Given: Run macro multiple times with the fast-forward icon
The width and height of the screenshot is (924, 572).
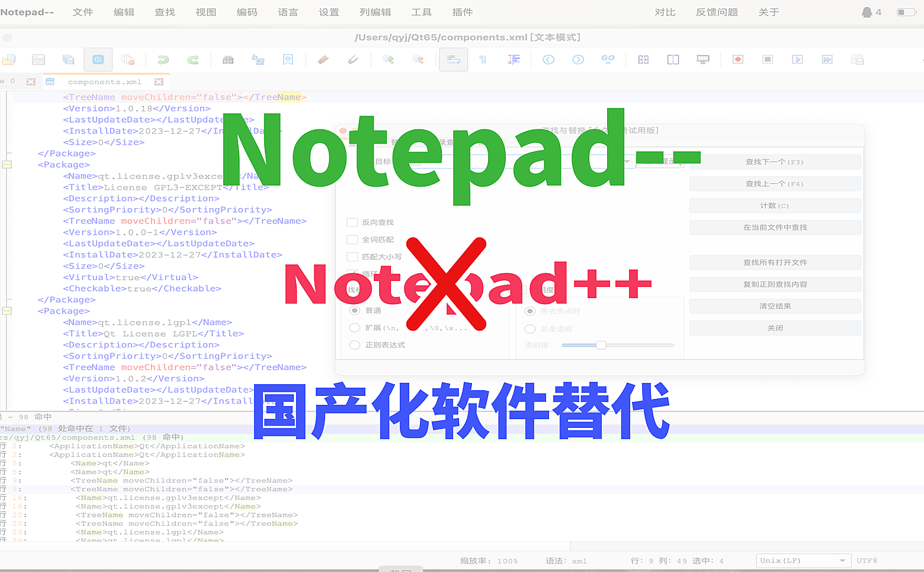Looking at the screenshot, I should pyautogui.click(x=827, y=59).
